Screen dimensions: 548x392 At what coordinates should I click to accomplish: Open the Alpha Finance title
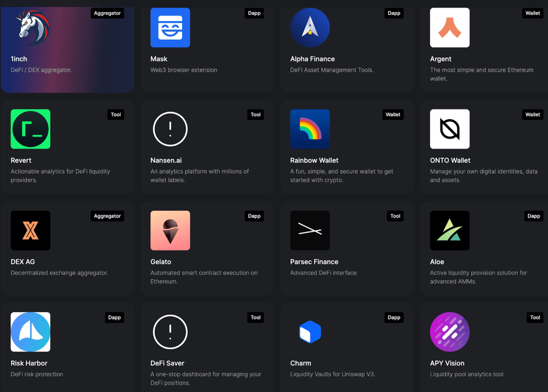point(313,59)
